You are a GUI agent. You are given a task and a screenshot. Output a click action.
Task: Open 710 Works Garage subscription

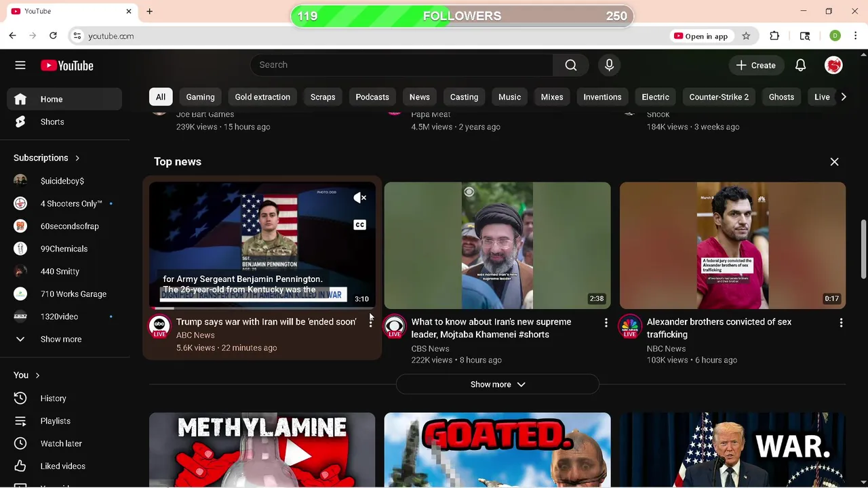(65, 294)
